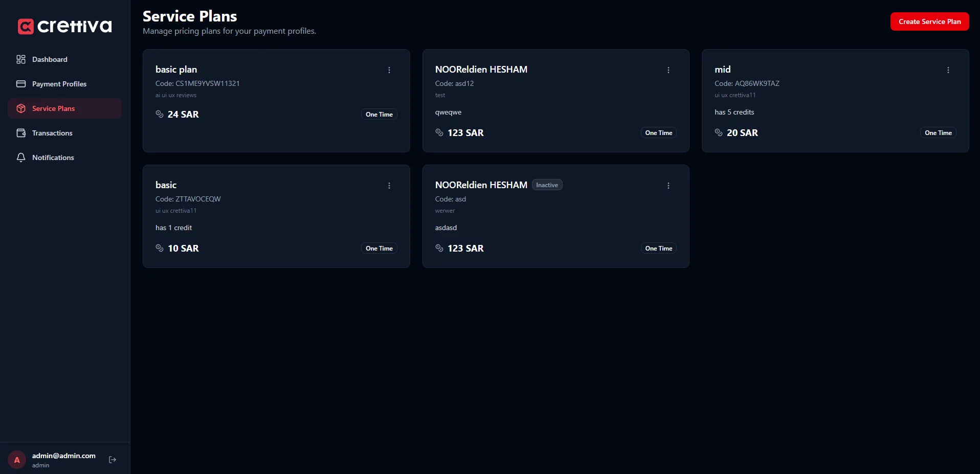Click Create Service Plan button

(x=929, y=21)
